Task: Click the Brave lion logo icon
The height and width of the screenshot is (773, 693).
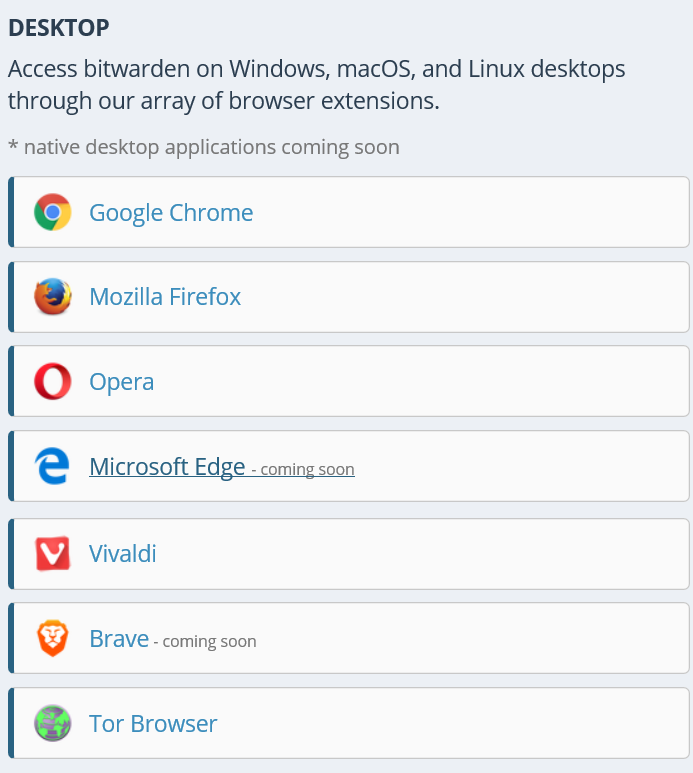Action: tap(53, 638)
